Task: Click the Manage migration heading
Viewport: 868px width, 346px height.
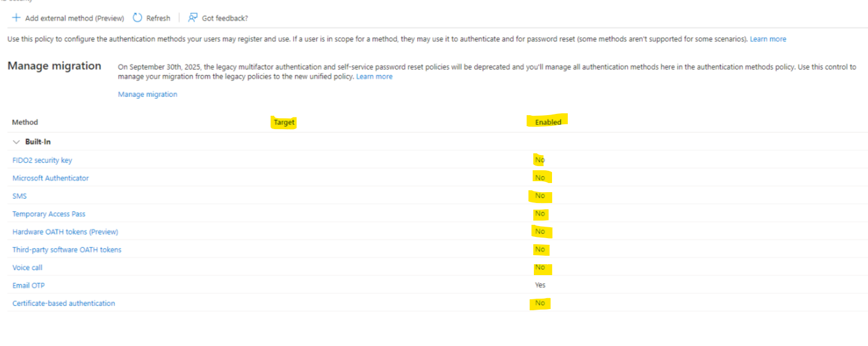Action: pyautogui.click(x=54, y=66)
